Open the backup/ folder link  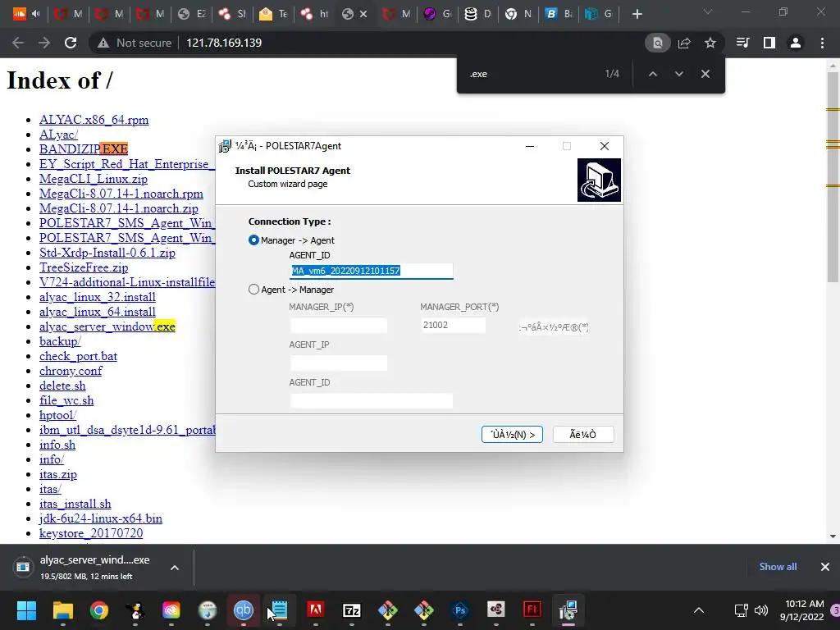point(60,341)
